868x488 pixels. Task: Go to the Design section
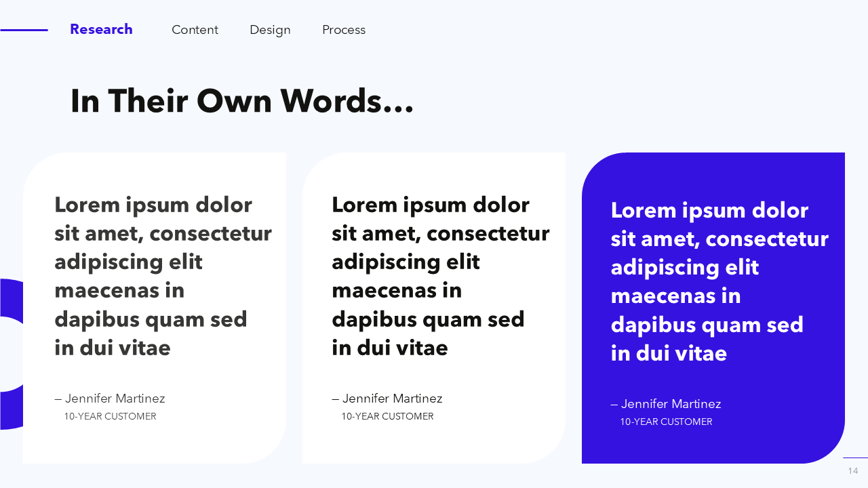[270, 30]
